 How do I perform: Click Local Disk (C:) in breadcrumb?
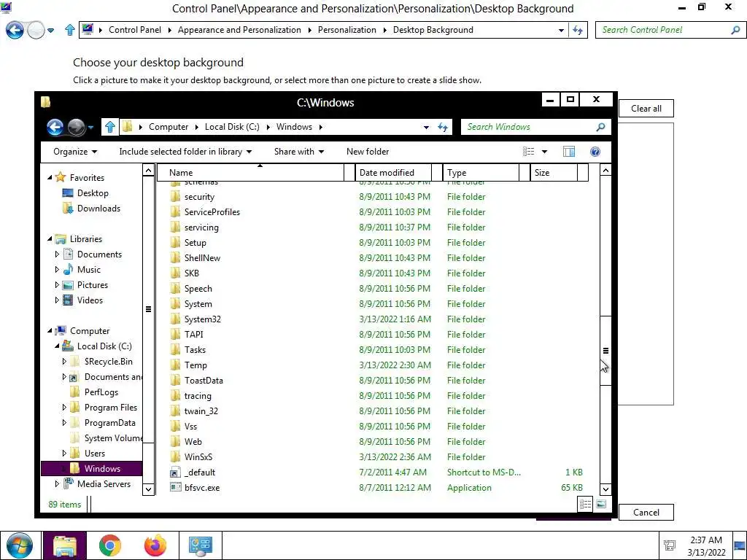(x=232, y=127)
